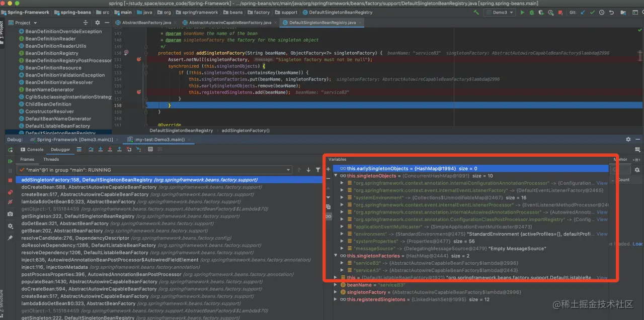Run Demo3 with coverage icon
The height and width of the screenshot is (320, 644).
pos(541,12)
